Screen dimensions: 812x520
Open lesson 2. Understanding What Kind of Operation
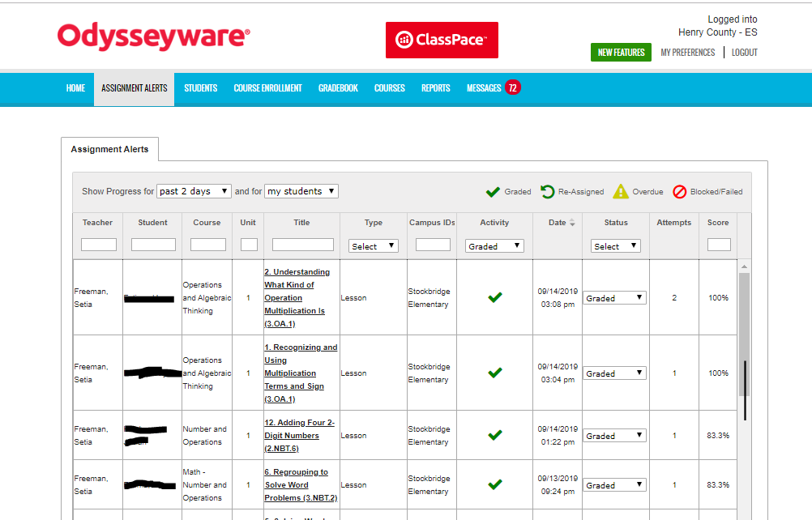(297, 297)
